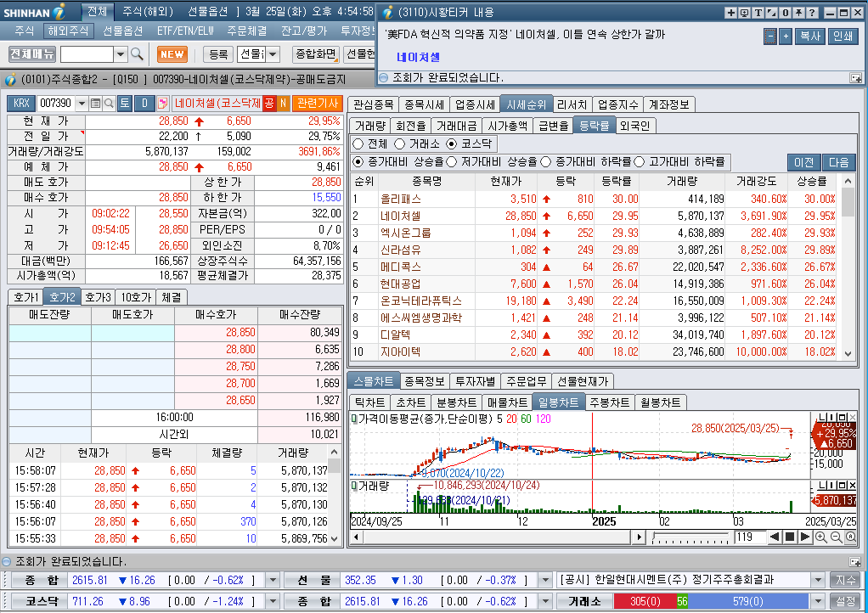
Task: Expand 종합 index dropdown in bottom bar
Action: click(273, 581)
